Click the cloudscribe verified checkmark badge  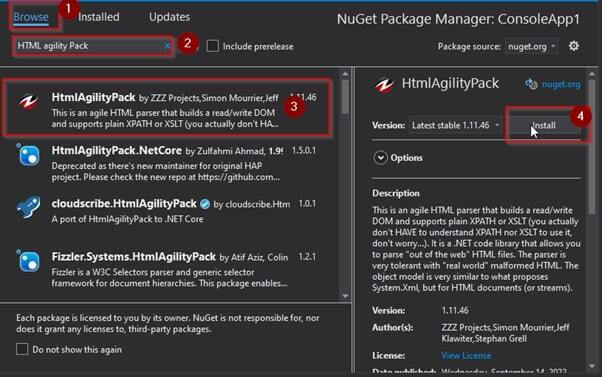pos(205,204)
